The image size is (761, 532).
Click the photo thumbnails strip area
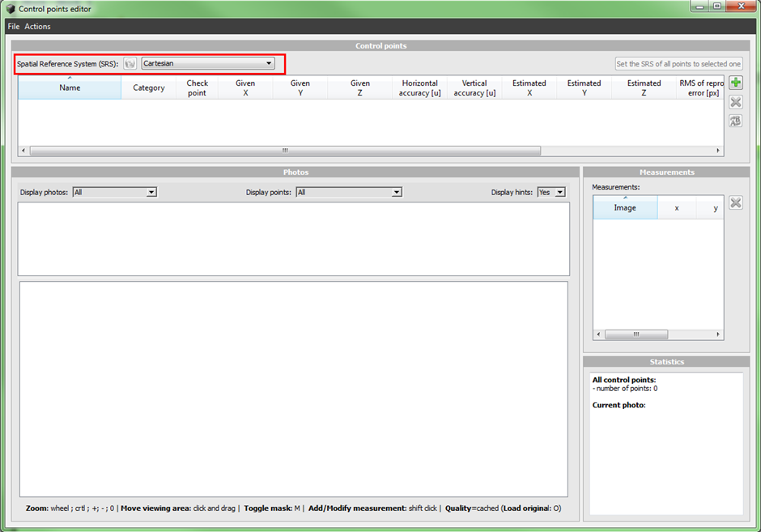tap(294, 239)
